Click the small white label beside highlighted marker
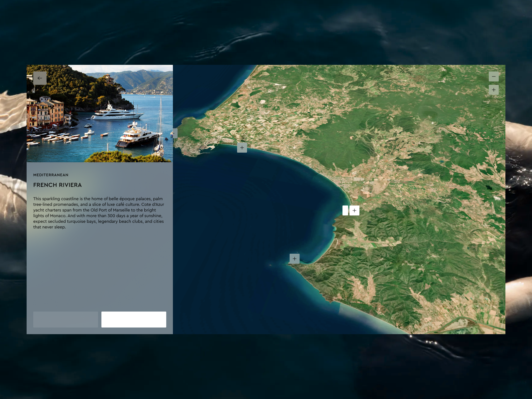The image size is (532, 399). [x=345, y=210]
